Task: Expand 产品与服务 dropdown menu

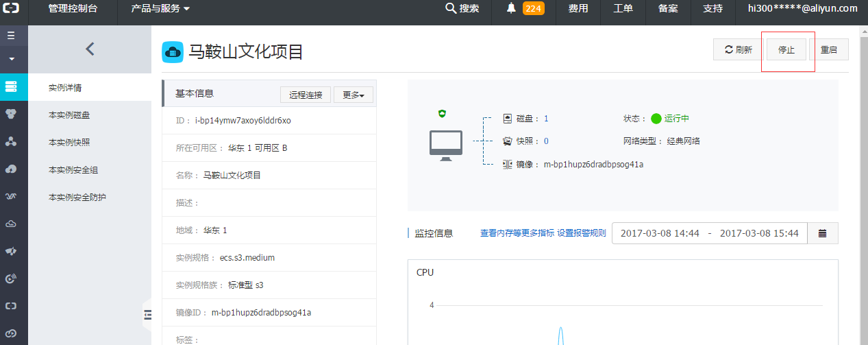Action: pyautogui.click(x=160, y=8)
